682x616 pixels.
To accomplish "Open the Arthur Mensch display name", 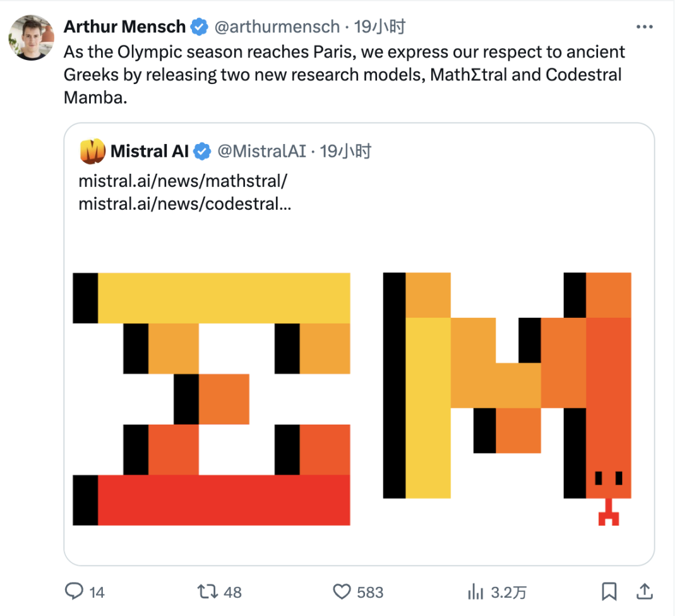I will tap(124, 27).
